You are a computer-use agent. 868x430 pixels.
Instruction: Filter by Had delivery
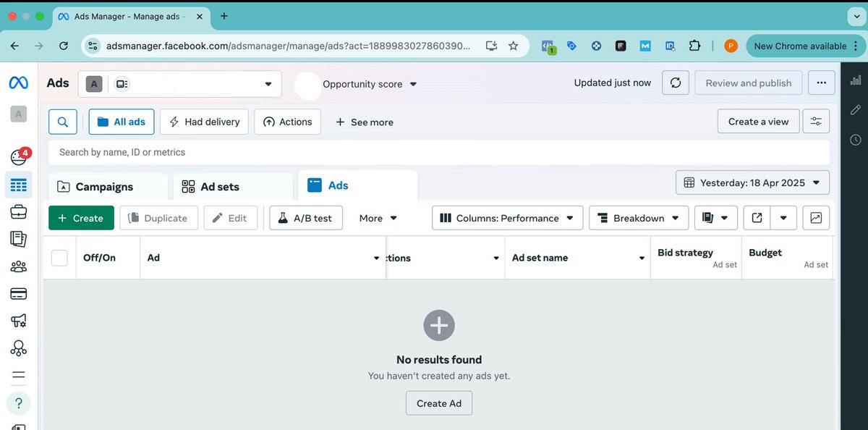(205, 122)
